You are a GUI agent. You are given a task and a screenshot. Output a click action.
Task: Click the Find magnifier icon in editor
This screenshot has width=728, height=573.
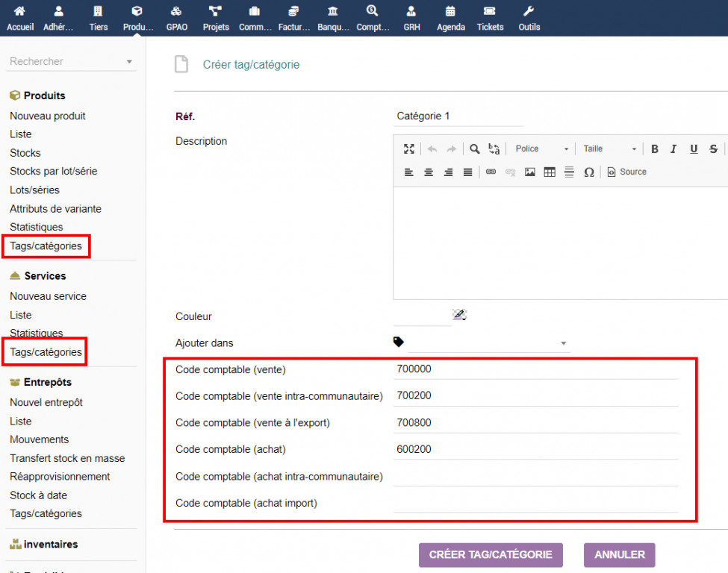[474, 149]
